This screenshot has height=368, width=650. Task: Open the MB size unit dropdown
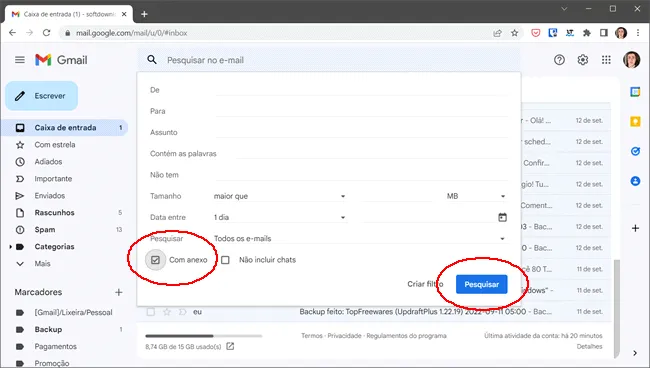(476, 196)
